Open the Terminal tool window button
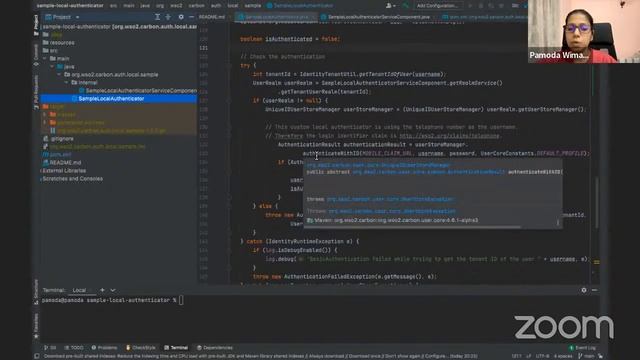The width and height of the screenshot is (640, 360). [176, 348]
